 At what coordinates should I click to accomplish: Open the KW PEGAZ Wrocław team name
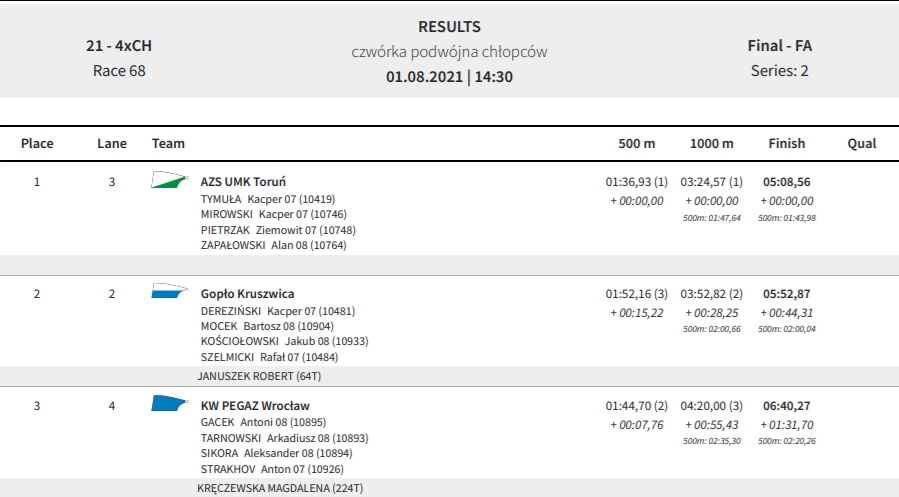click(255, 406)
